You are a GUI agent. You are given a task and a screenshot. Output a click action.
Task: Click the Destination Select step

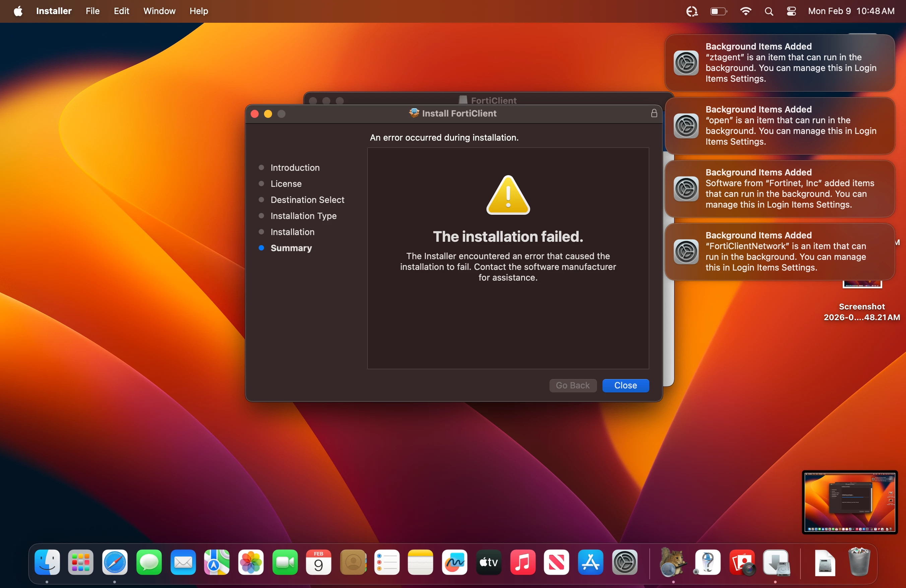tap(307, 200)
